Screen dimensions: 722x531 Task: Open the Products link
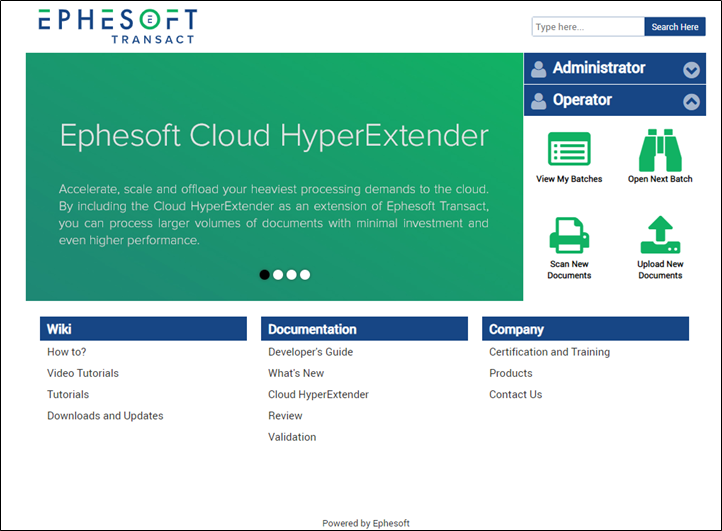511,373
